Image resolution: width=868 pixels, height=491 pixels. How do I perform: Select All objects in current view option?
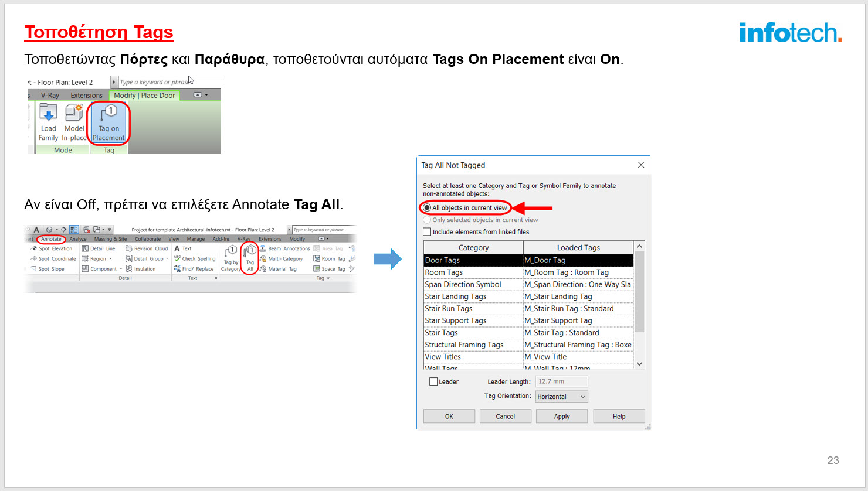tap(465, 207)
